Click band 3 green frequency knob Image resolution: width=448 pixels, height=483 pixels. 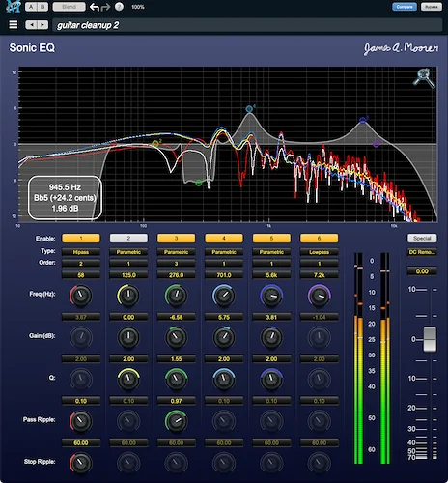176,296
